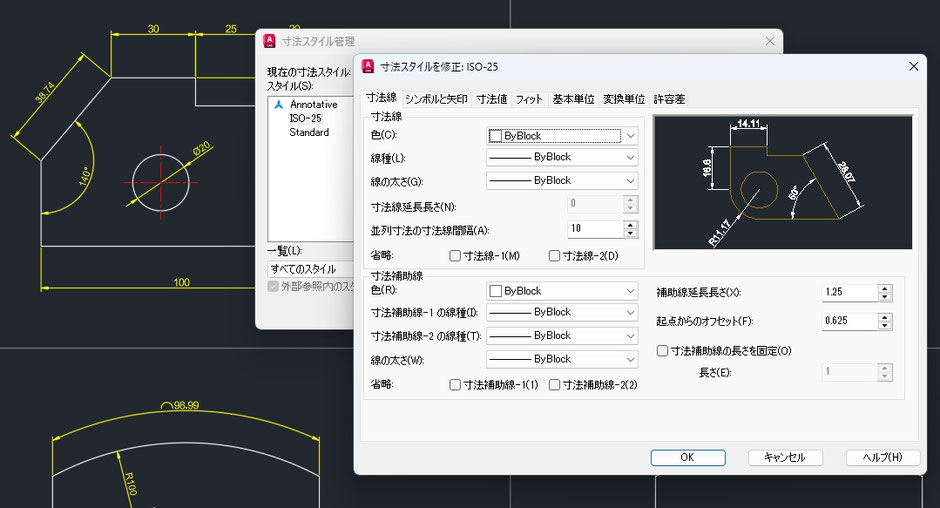Open the すべてのスタイル list dropdown
Viewport: 940px width, 508px height.
point(311,269)
